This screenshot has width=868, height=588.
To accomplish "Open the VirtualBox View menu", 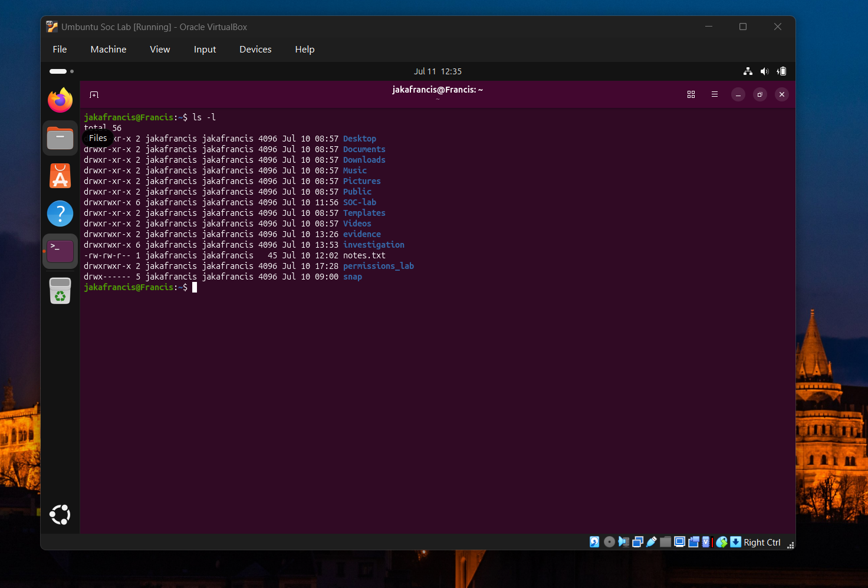I will tap(160, 50).
